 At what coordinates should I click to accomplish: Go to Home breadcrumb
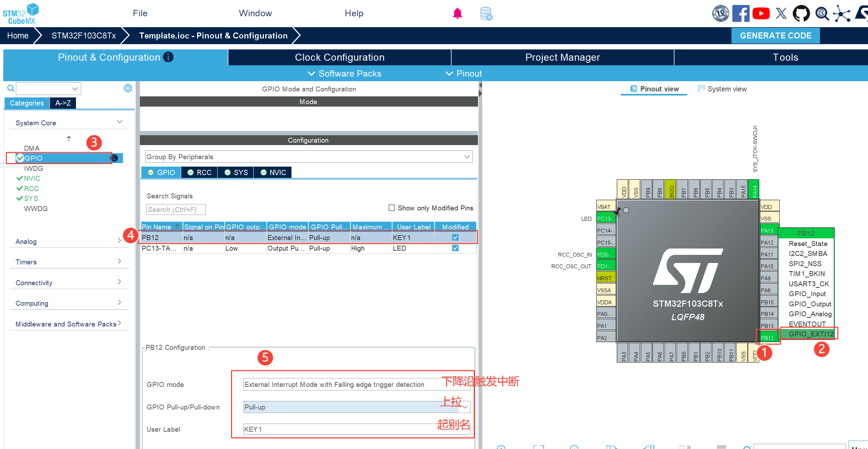tap(18, 36)
